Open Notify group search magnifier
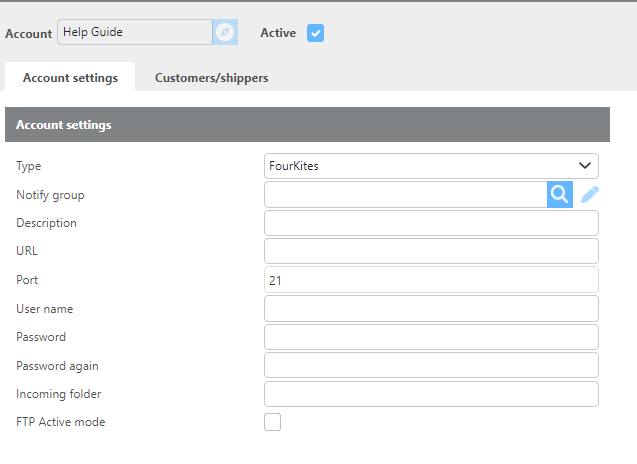The height and width of the screenshot is (464, 637). click(x=560, y=195)
